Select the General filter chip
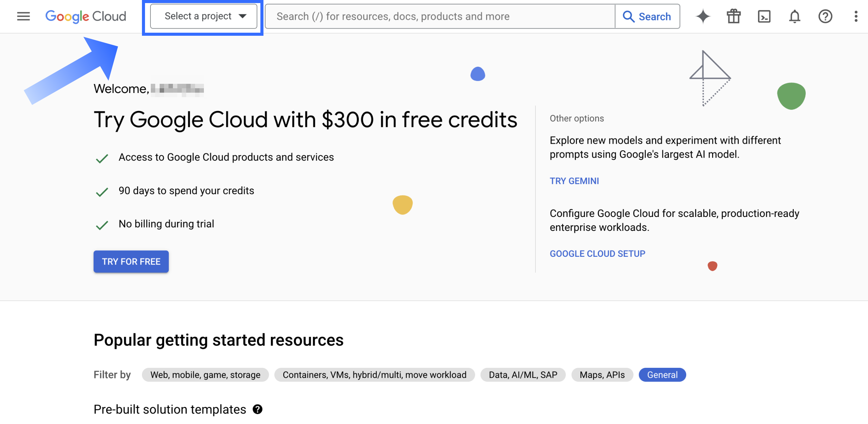 [662, 375]
